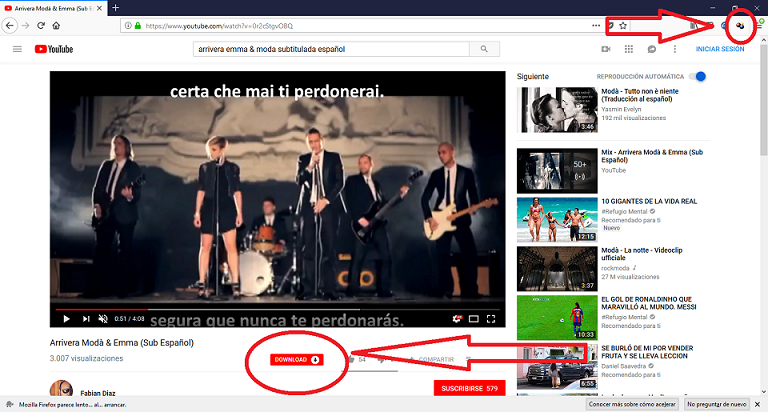Click the beach 12:15 video thumbnail
The image size is (768, 412).
557,219
